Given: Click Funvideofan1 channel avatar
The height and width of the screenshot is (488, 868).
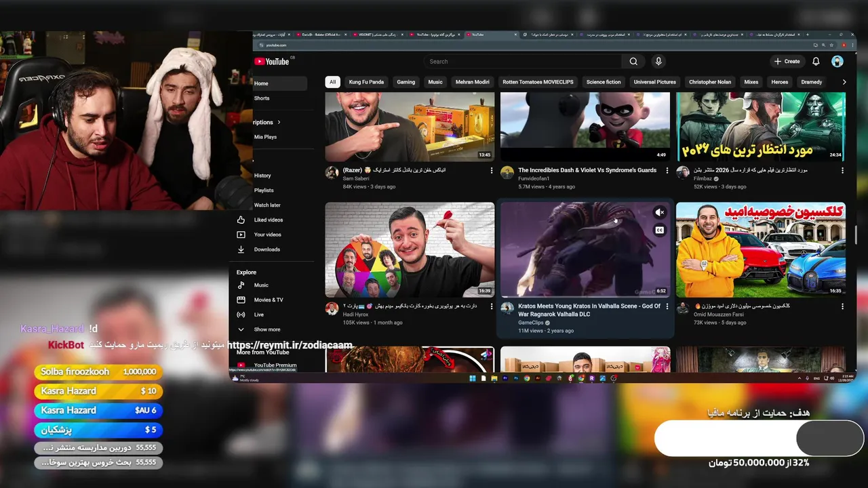Looking at the screenshot, I should [x=507, y=173].
